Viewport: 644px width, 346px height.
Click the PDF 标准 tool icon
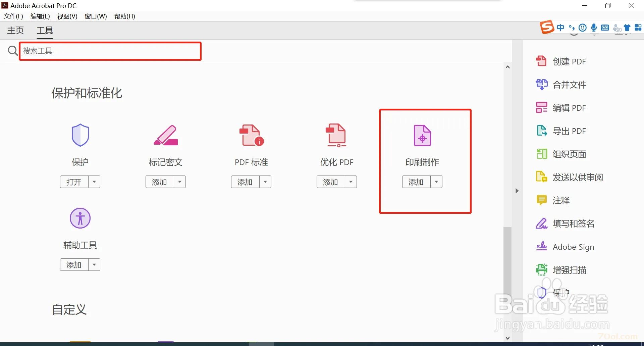tap(252, 135)
